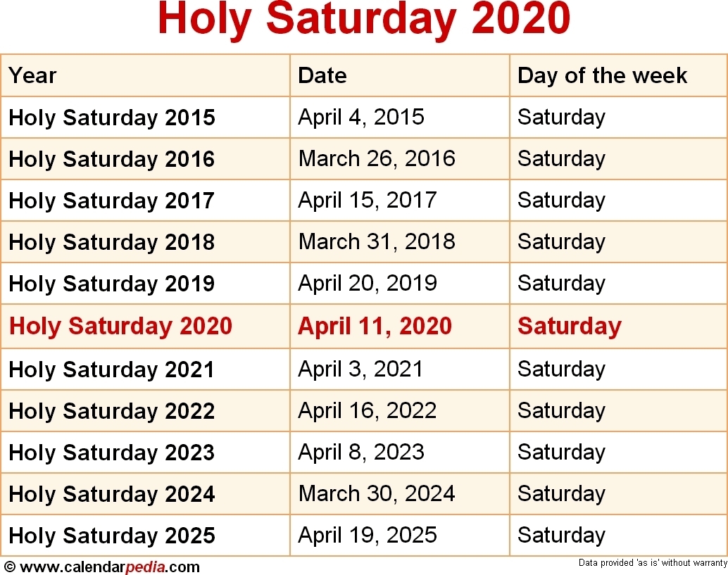
Task: Select the April 20, 2019 date cell
Action: point(368,283)
